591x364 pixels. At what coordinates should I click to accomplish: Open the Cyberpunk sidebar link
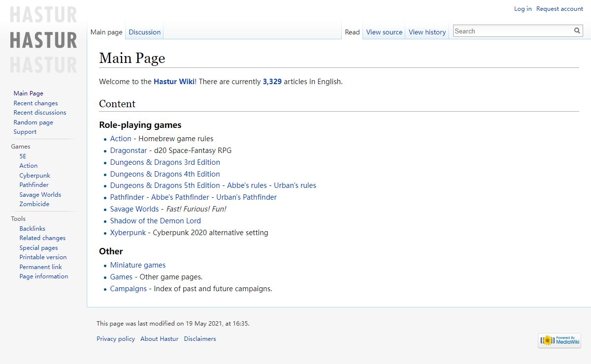coord(35,176)
